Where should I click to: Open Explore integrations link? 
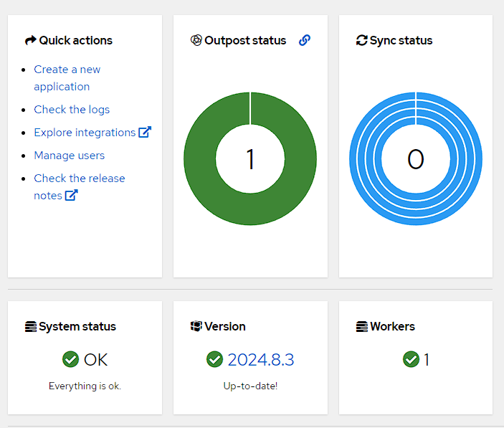pos(85,133)
